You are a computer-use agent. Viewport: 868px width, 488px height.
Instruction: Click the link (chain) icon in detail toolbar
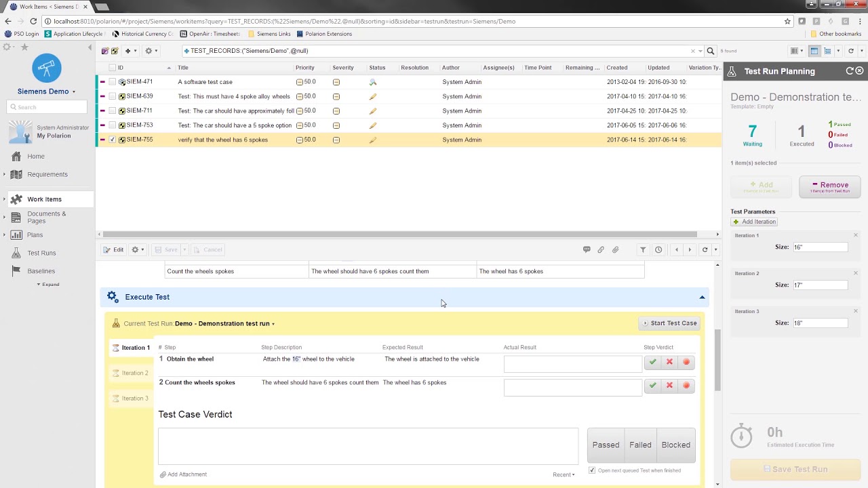(601, 249)
